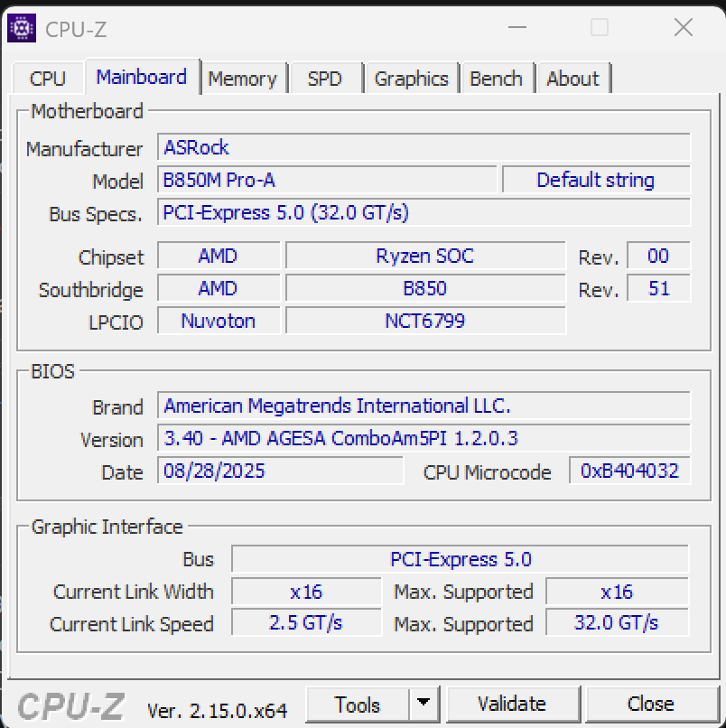Click the Ryzen SOC chipset value
Screen dimensions: 726x728
coord(425,256)
